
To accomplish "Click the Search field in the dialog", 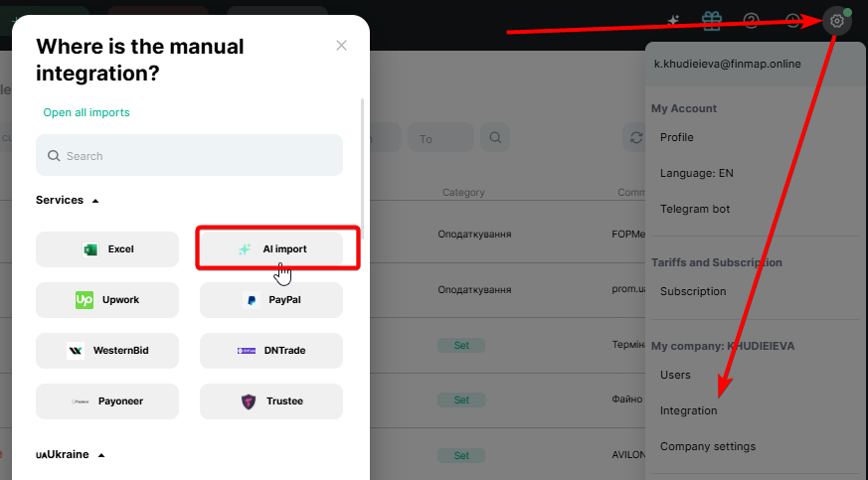I will (190, 156).
